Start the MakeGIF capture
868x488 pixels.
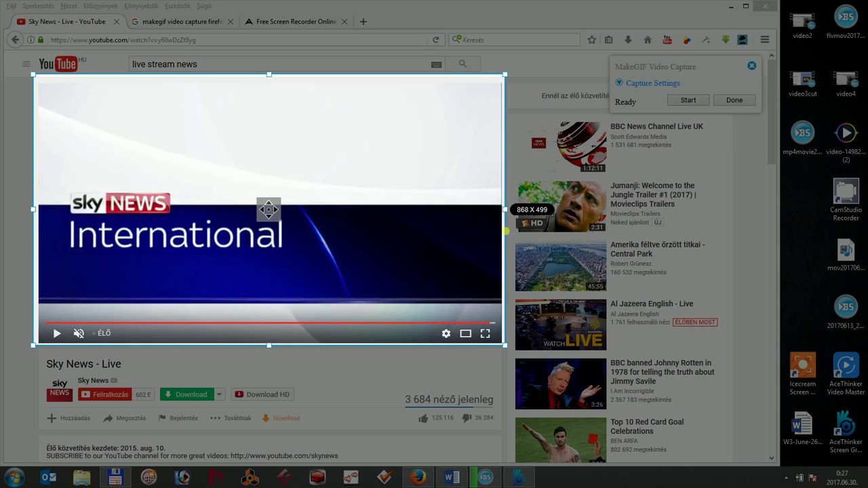tap(688, 100)
